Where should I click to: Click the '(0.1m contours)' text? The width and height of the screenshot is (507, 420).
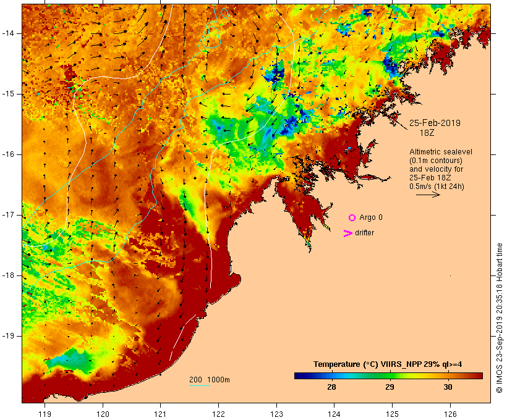(436, 161)
